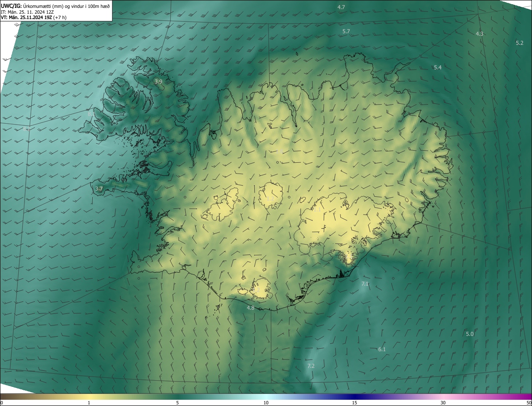The width and height of the screenshot is (532, 406).
Task: Click the 4.8 value on the south coast
Action: (251, 308)
